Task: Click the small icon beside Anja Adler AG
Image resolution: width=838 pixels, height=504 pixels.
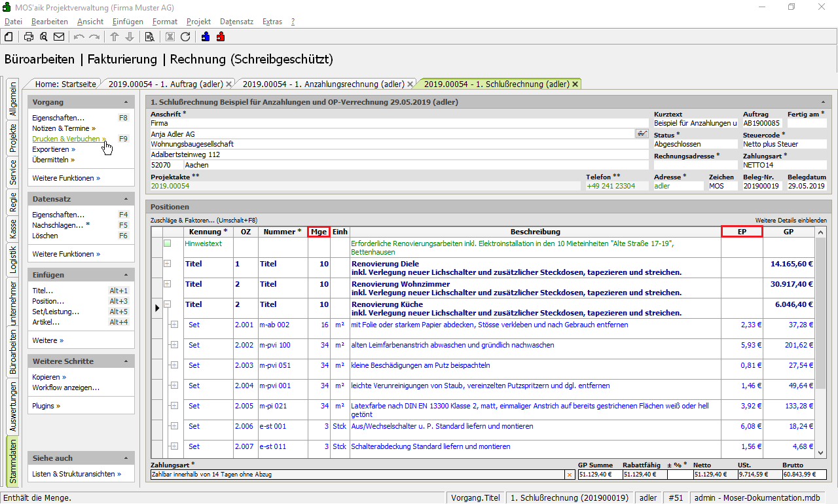Action: click(642, 134)
